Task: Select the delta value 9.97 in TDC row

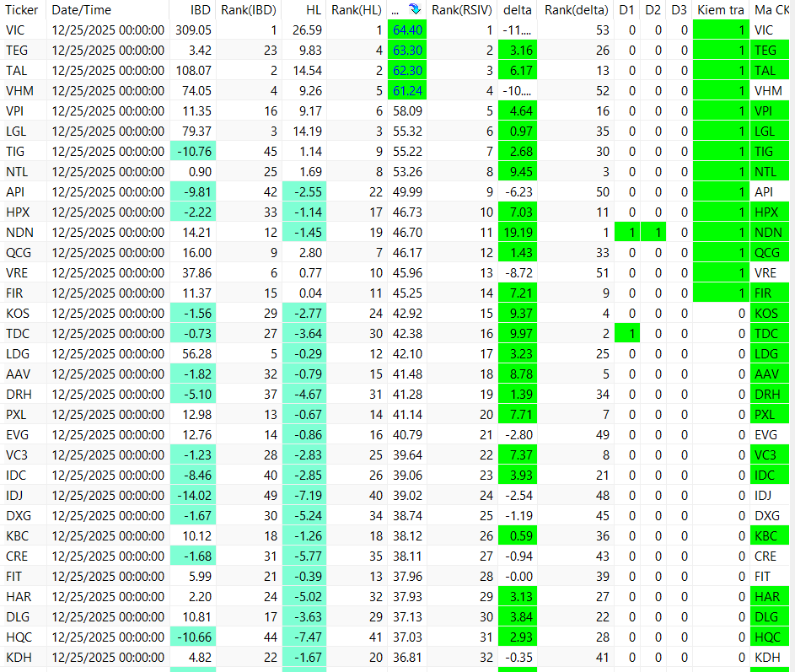Action: click(518, 334)
